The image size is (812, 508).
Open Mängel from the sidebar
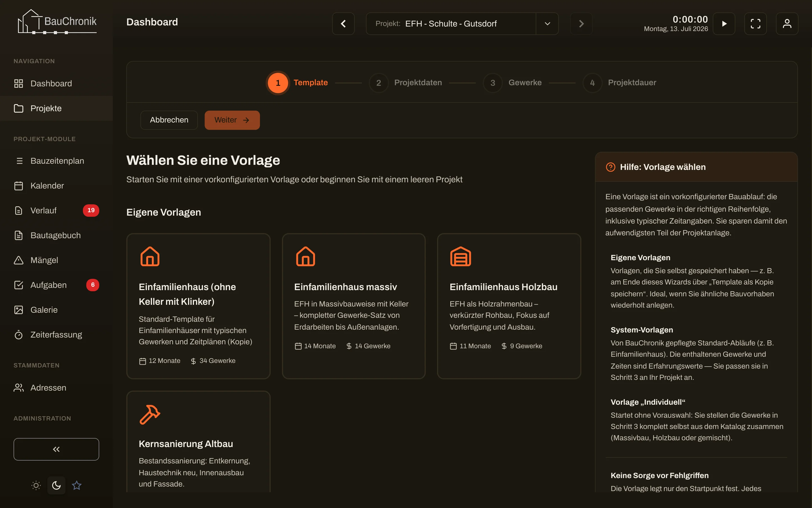click(56, 260)
